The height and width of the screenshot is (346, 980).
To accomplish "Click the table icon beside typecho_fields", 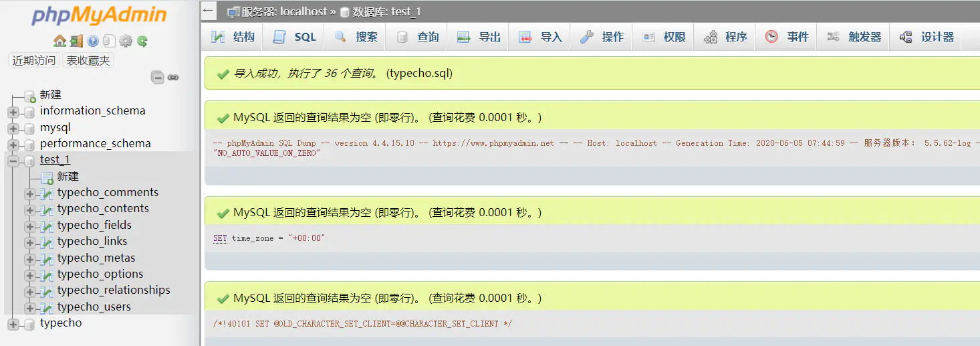I will (x=47, y=226).
